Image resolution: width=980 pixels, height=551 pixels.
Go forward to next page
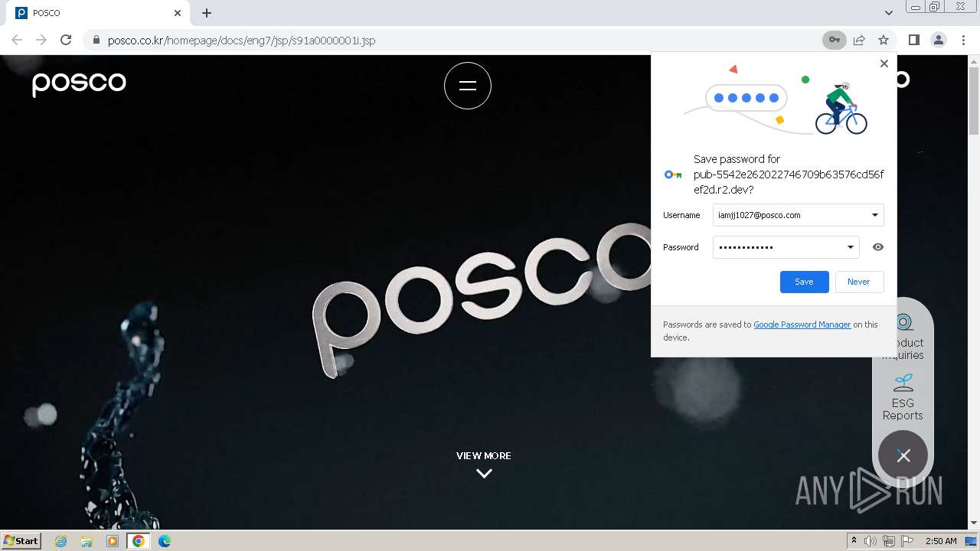click(x=41, y=40)
